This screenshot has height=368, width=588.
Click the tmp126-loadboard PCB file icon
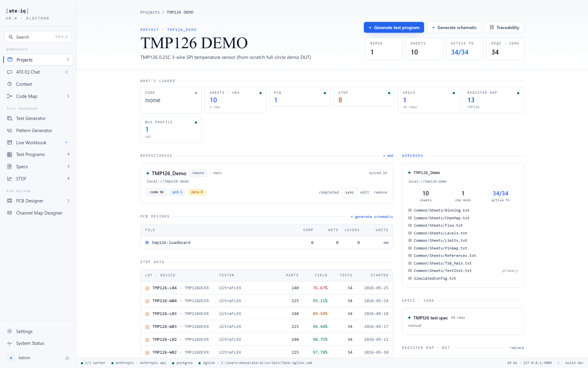tap(147, 242)
